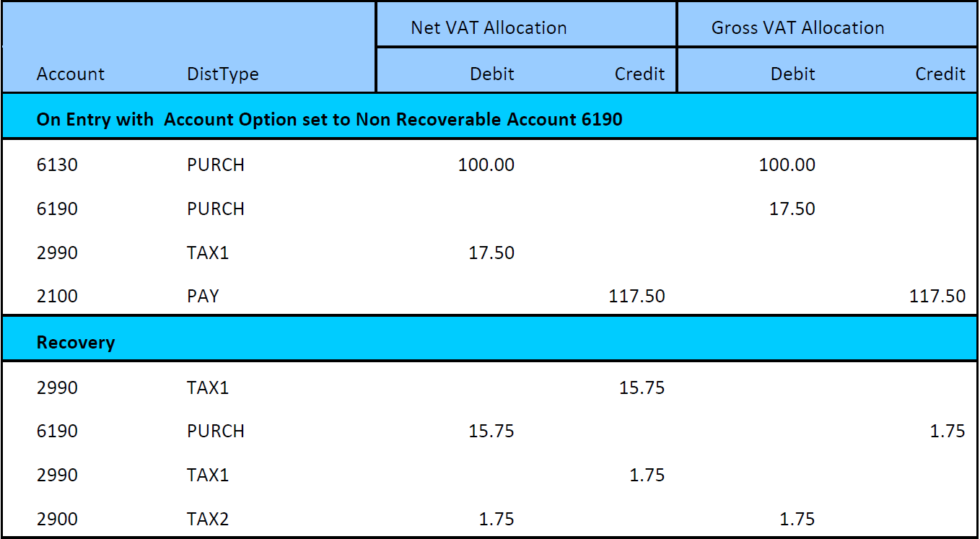Screen dimensions: 980x539
Task: Click Credit header under Gross VAT Allocation
Action: tap(940, 74)
